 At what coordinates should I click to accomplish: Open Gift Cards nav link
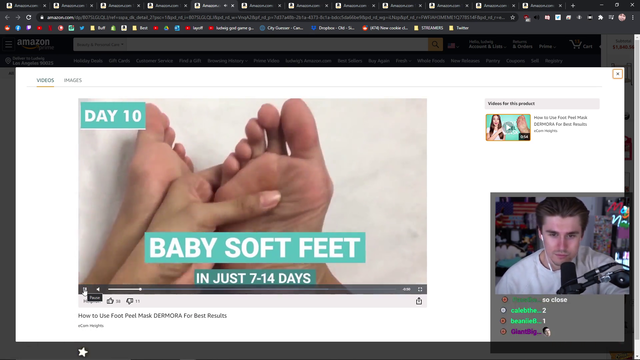coord(119,61)
